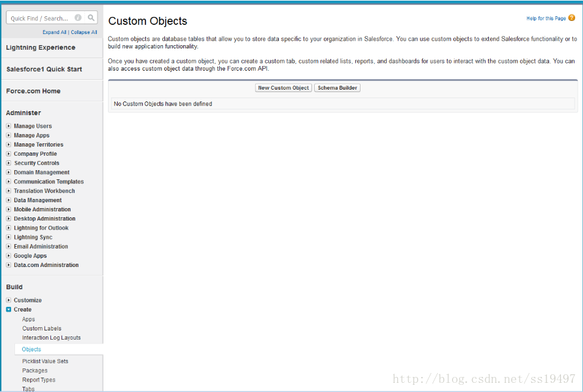Viewport: 583px width, 392px height.
Task: Open Report Types under Create
Action: pyautogui.click(x=39, y=380)
